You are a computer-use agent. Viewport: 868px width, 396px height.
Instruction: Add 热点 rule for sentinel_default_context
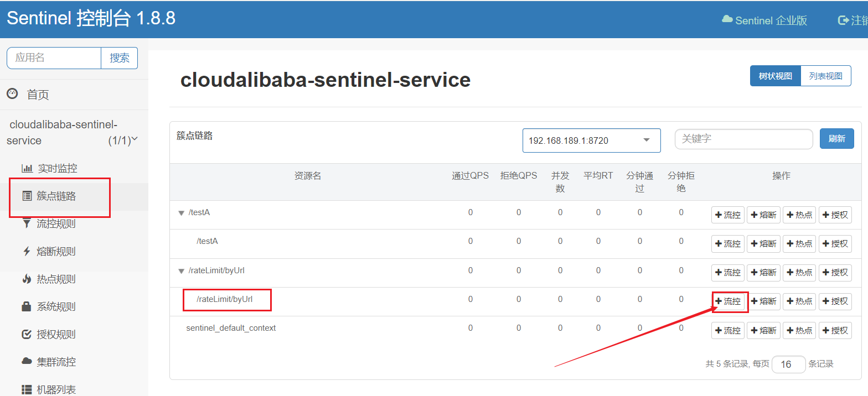[x=799, y=330]
